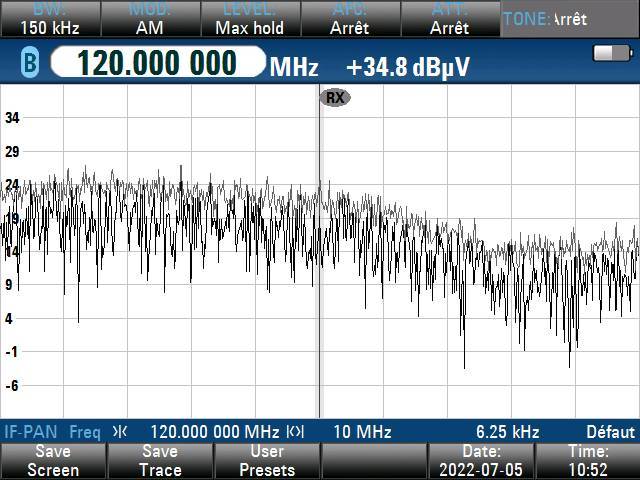Open the LEVEL Max hold setting
The image size is (640, 480).
pyautogui.click(x=249, y=19)
